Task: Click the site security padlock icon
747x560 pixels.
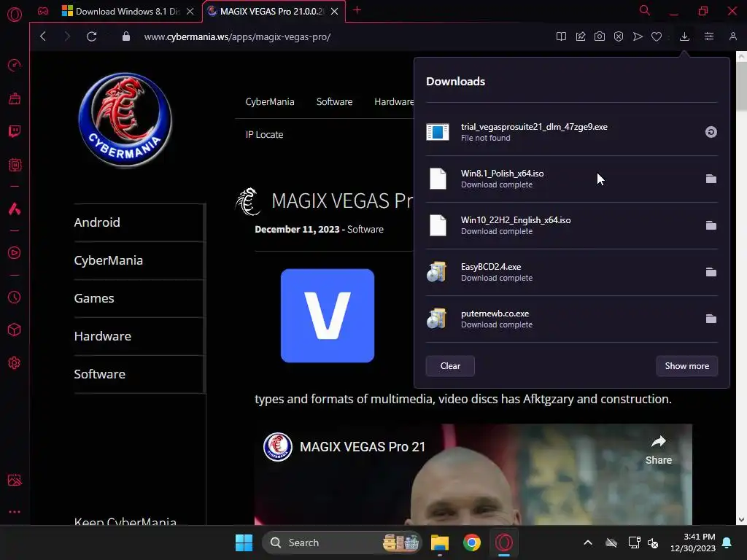Action: click(x=125, y=36)
